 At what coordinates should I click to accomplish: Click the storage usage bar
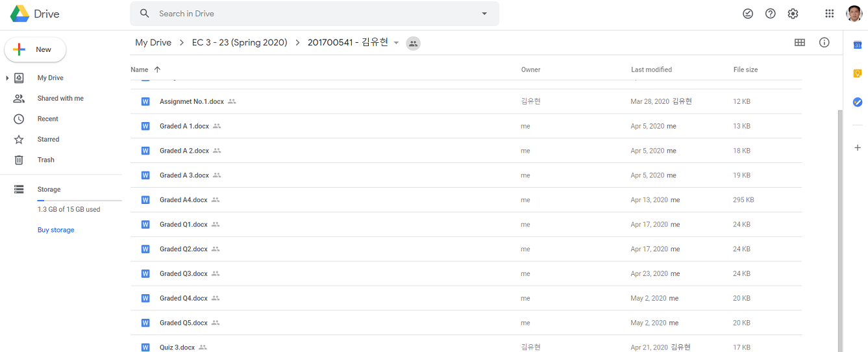79,201
